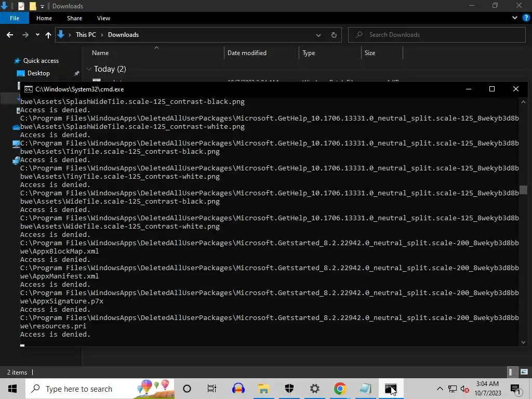Launch Google Chrome from taskbar
This screenshot has width=532, height=399.
point(340,389)
